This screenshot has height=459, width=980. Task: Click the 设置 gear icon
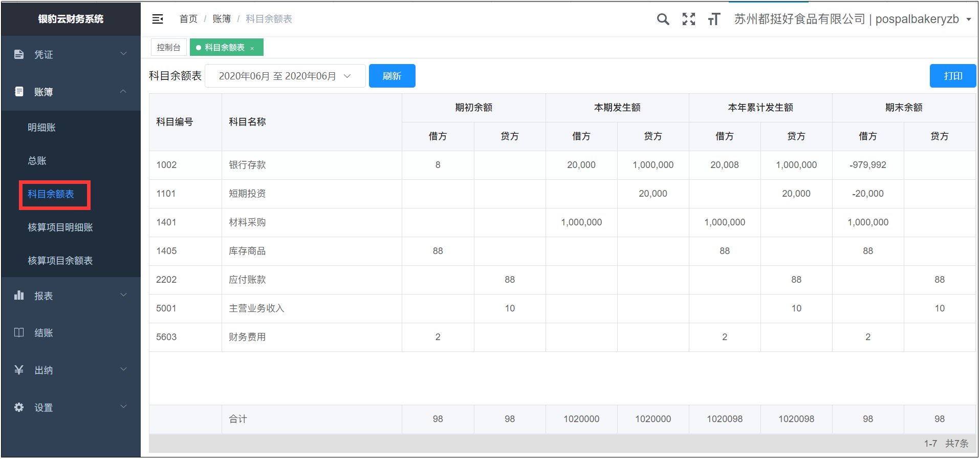(19, 407)
